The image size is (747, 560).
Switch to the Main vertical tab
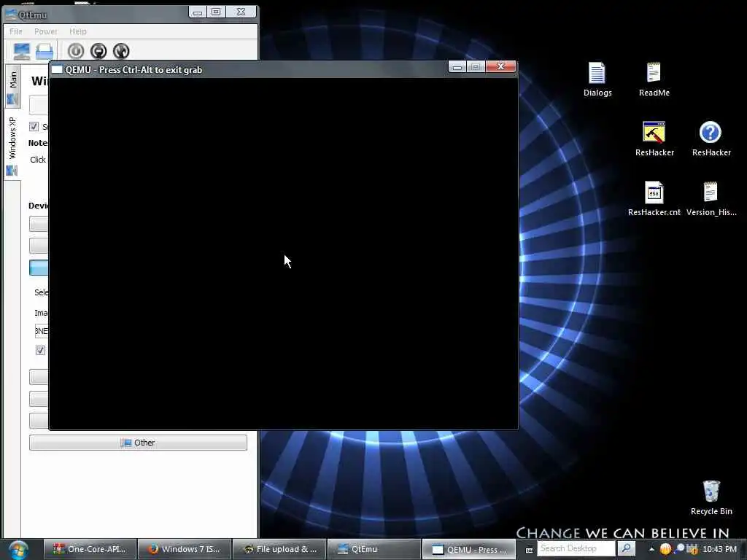(13, 87)
